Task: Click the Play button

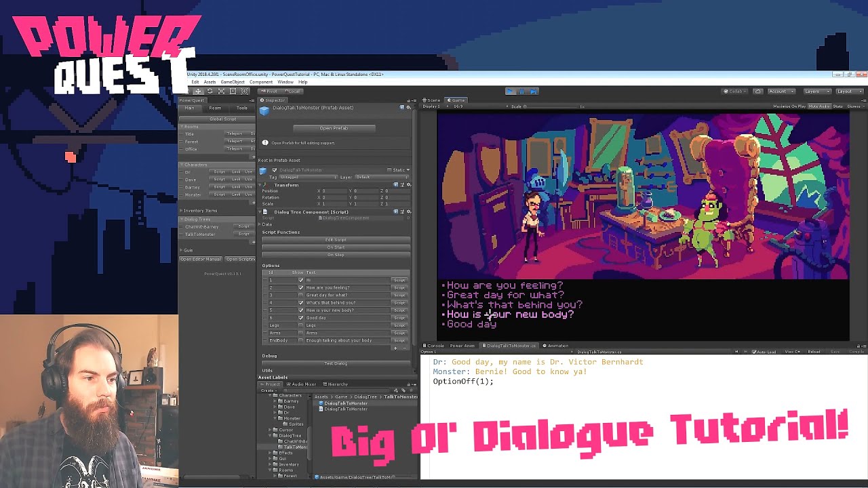Action: [510, 91]
